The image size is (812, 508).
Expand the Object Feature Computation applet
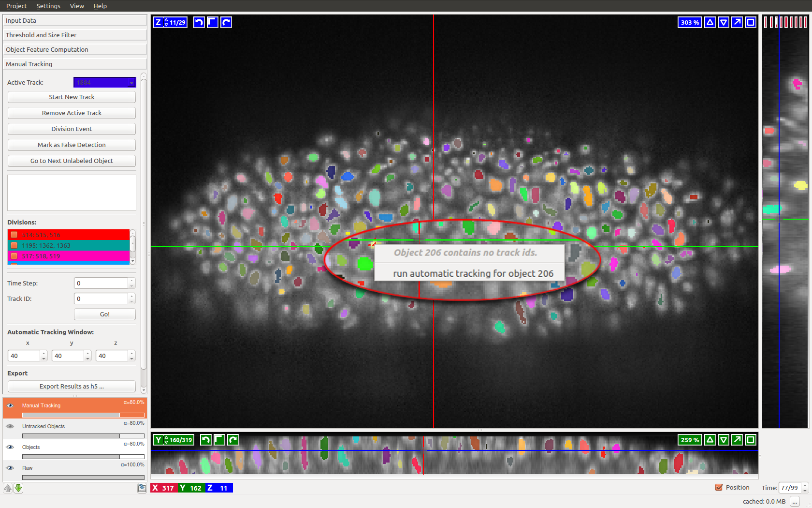(x=74, y=49)
